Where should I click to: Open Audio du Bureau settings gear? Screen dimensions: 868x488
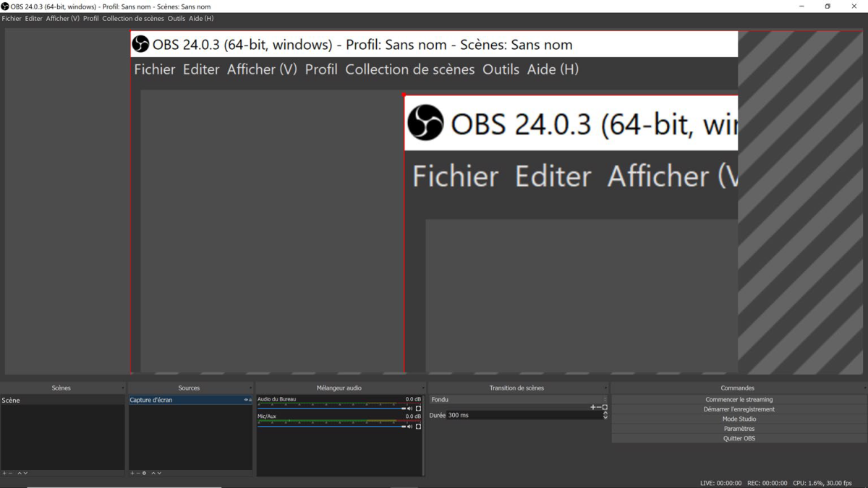coord(418,408)
